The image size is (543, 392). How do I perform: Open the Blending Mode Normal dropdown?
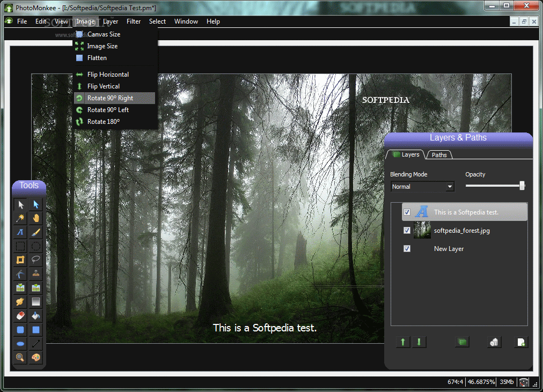pyautogui.click(x=422, y=187)
